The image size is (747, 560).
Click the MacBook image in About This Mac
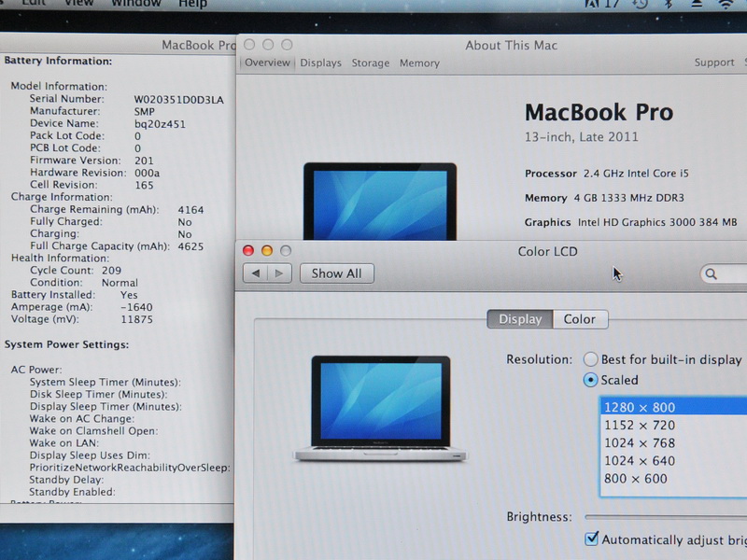click(x=380, y=201)
